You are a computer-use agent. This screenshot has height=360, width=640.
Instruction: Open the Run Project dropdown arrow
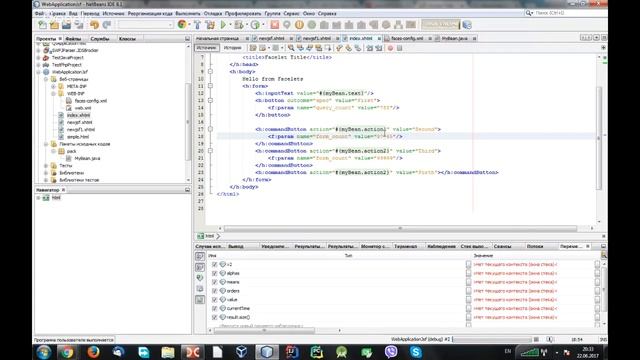(230, 25)
